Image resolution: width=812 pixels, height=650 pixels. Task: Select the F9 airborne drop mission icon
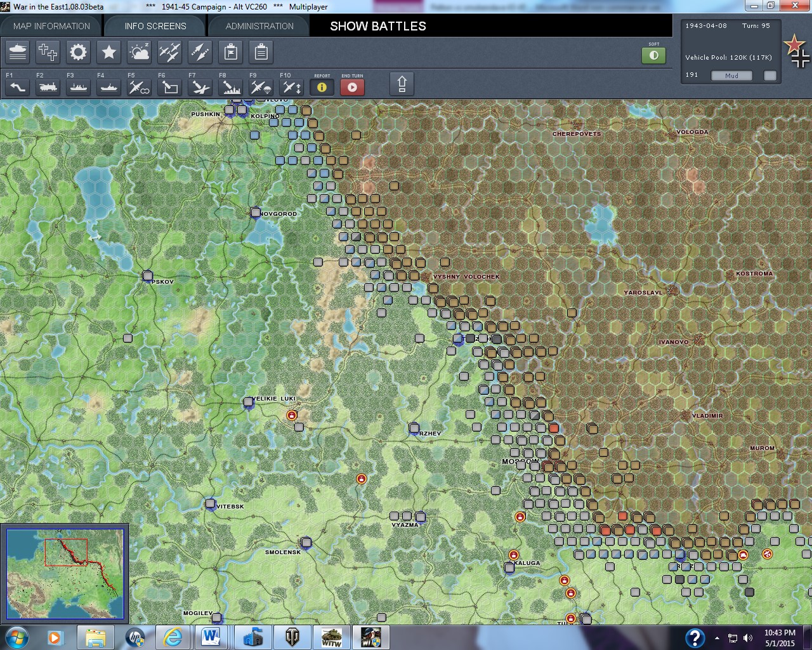tap(261, 88)
